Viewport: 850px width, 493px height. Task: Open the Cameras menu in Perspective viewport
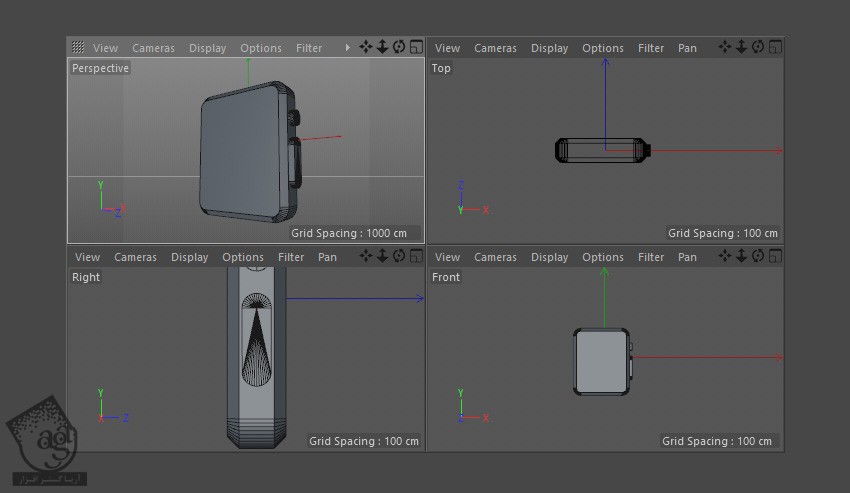click(x=153, y=48)
